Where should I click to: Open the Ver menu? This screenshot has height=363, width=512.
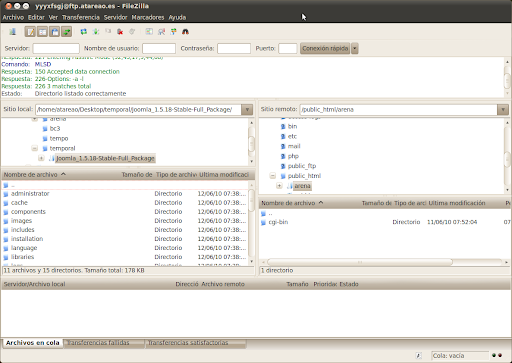(x=53, y=17)
